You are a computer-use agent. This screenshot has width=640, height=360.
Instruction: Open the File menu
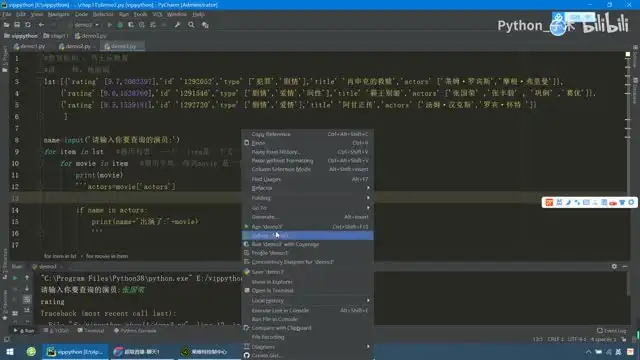[7, 14]
